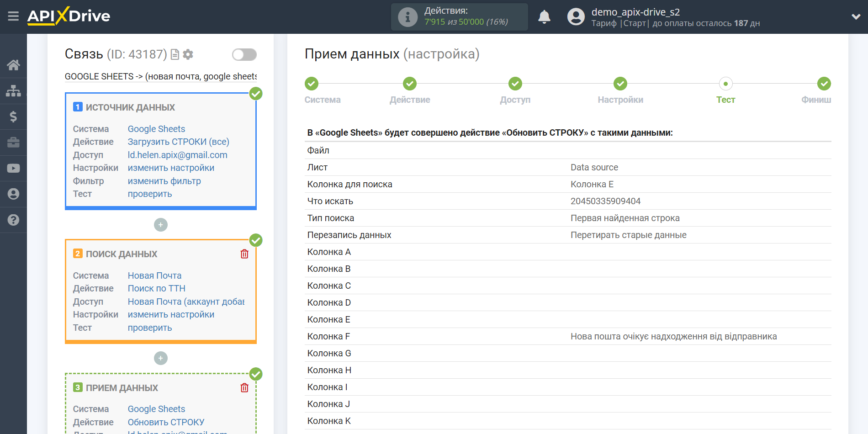Toggle the connection on/off switch
Screen dimensions: 868x434
tap(244, 55)
